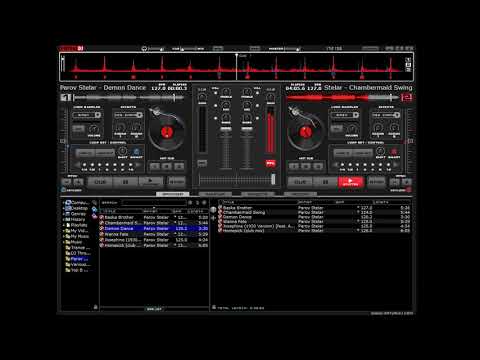The width and height of the screenshot is (480, 360).
Task: Click the right deck number 2 icon
Action: [407, 97]
